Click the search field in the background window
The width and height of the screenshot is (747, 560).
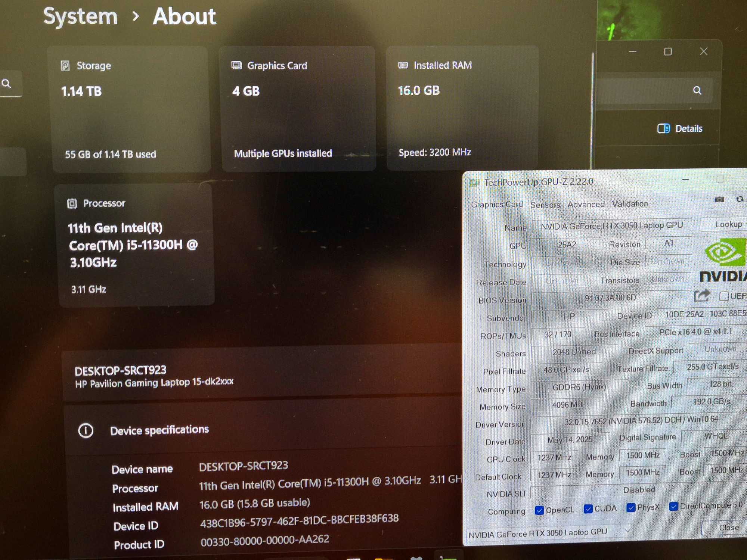coord(654,91)
